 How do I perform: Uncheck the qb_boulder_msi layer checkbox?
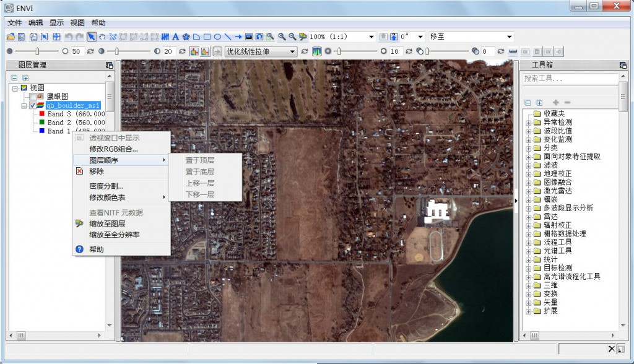(x=33, y=106)
